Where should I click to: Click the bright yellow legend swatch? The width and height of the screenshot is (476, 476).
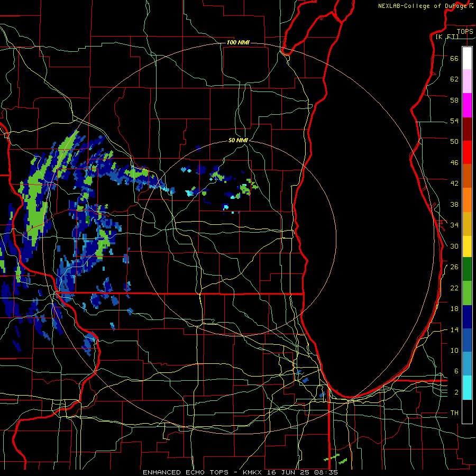tap(467, 246)
